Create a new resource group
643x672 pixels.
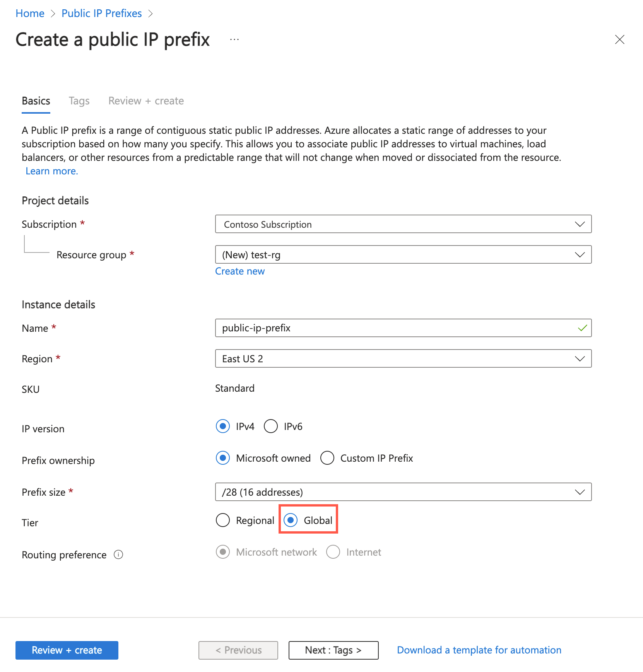(x=240, y=271)
